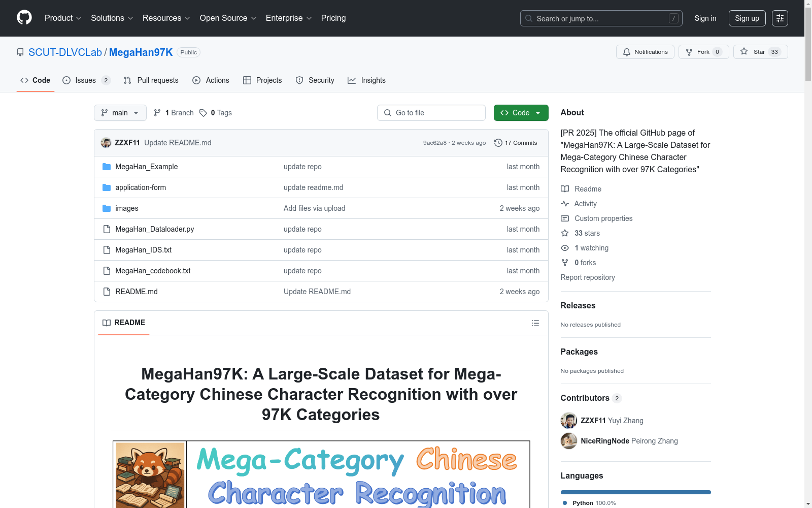Expand the Resources menu
Viewport: 812px width, 508px height.
(x=166, y=18)
